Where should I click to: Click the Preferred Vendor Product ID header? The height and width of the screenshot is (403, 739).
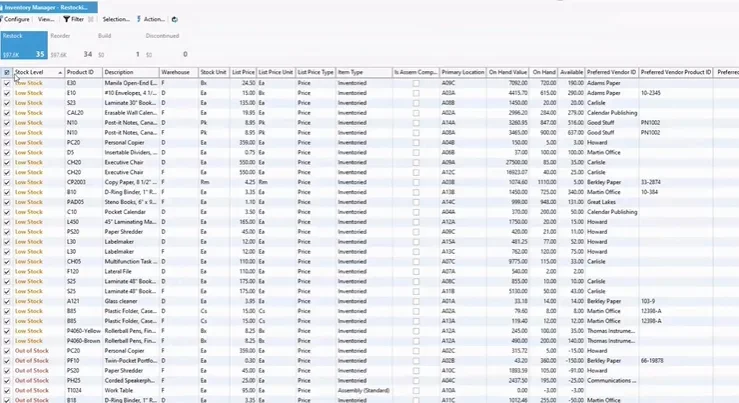click(676, 72)
